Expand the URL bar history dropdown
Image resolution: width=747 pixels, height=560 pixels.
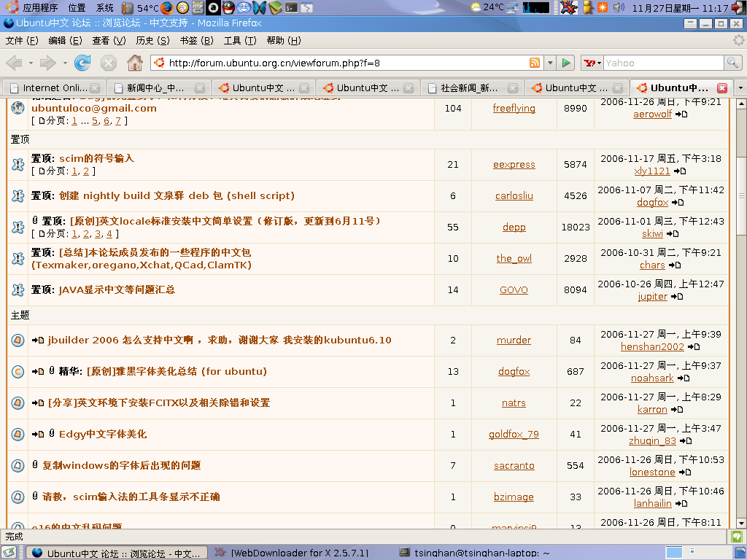pos(550,63)
